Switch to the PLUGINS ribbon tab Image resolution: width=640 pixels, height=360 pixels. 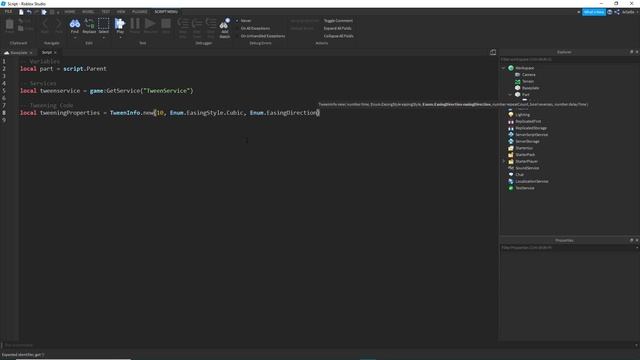point(140,12)
